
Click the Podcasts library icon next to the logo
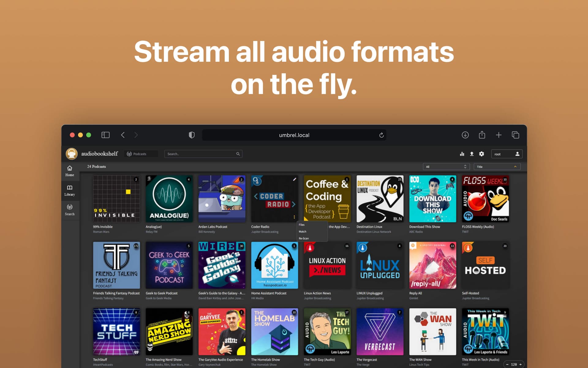130,154
